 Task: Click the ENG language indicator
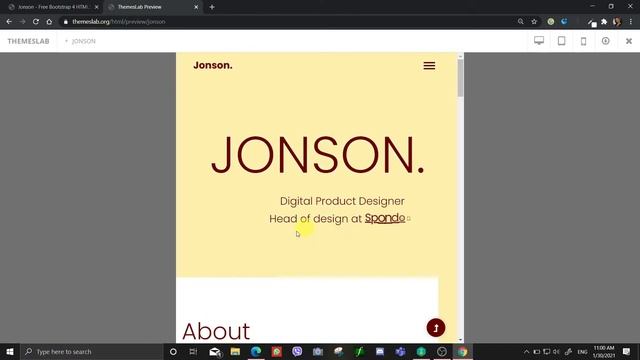pos(582,352)
